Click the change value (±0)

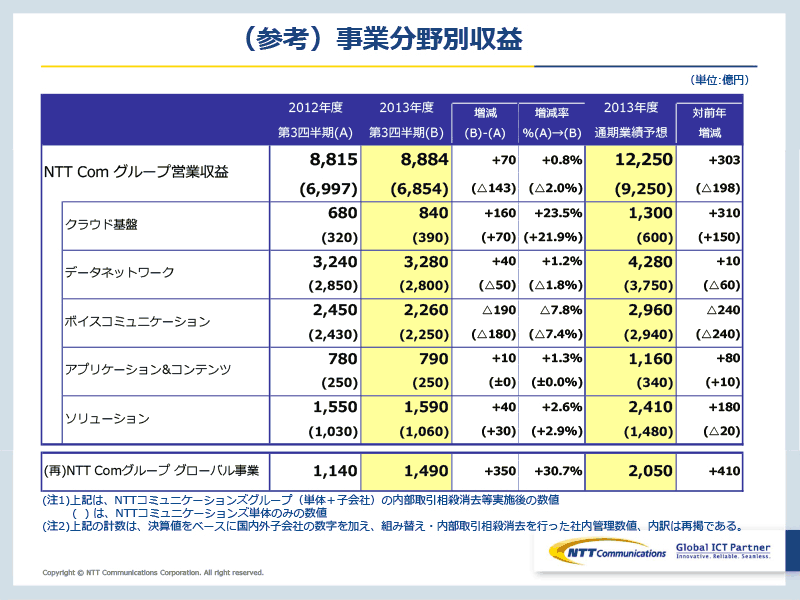coord(502,382)
